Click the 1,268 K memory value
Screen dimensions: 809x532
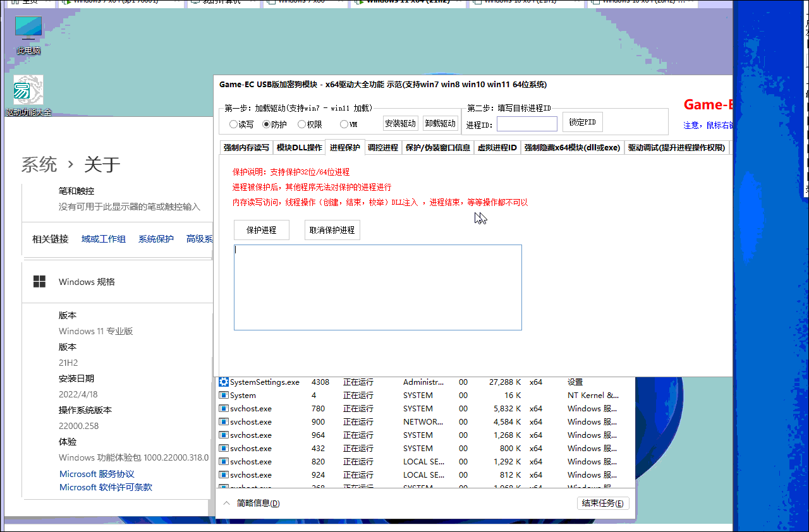pos(508,435)
